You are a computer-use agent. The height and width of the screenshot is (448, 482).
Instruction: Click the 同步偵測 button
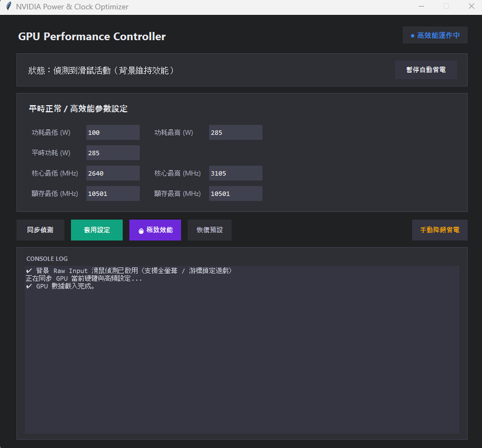(x=40, y=230)
